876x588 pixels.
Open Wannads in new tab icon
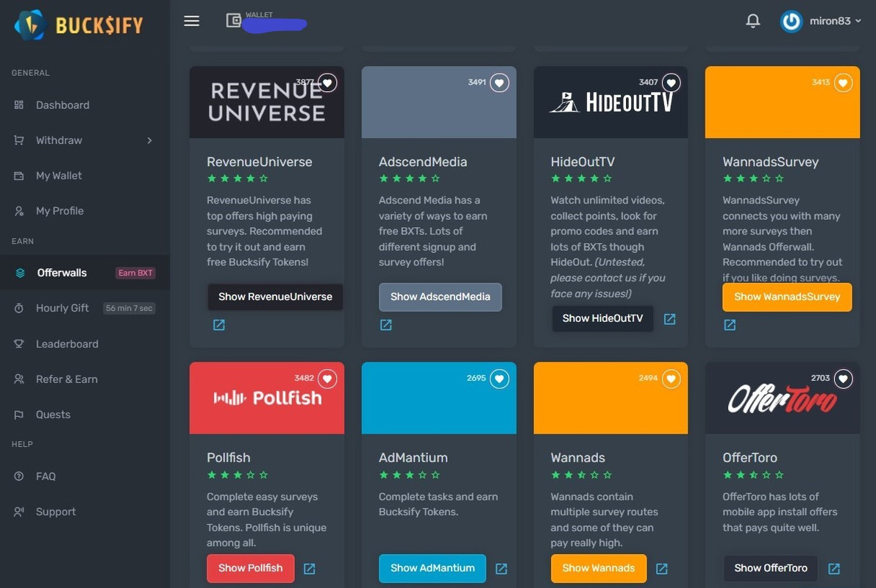pos(661,568)
